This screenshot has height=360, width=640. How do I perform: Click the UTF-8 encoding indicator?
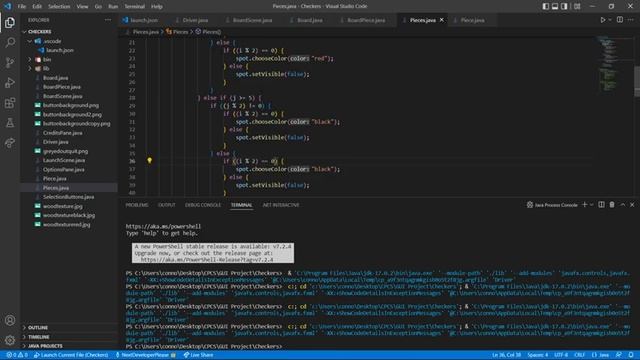pyautogui.click(x=561, y=355)
